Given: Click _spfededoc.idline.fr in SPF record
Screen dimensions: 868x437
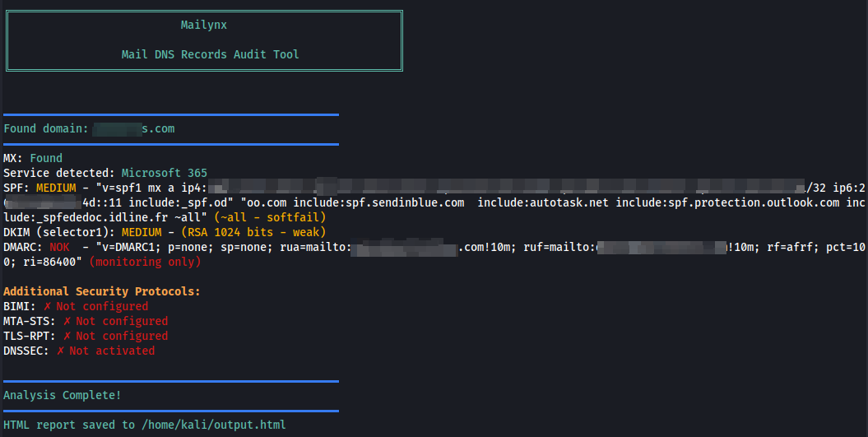Looking at the screenshot, I should pyautogui.click(x=102, y=217).
